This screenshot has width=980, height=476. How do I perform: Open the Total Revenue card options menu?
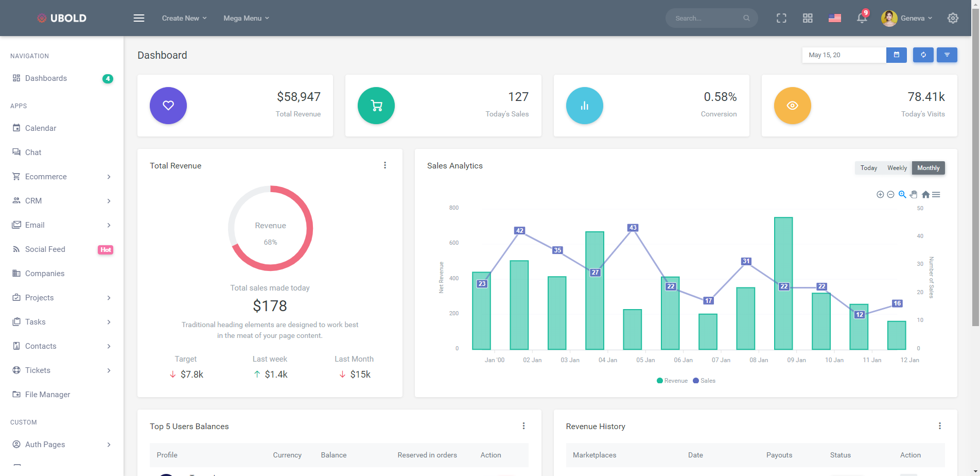point(385,165)
